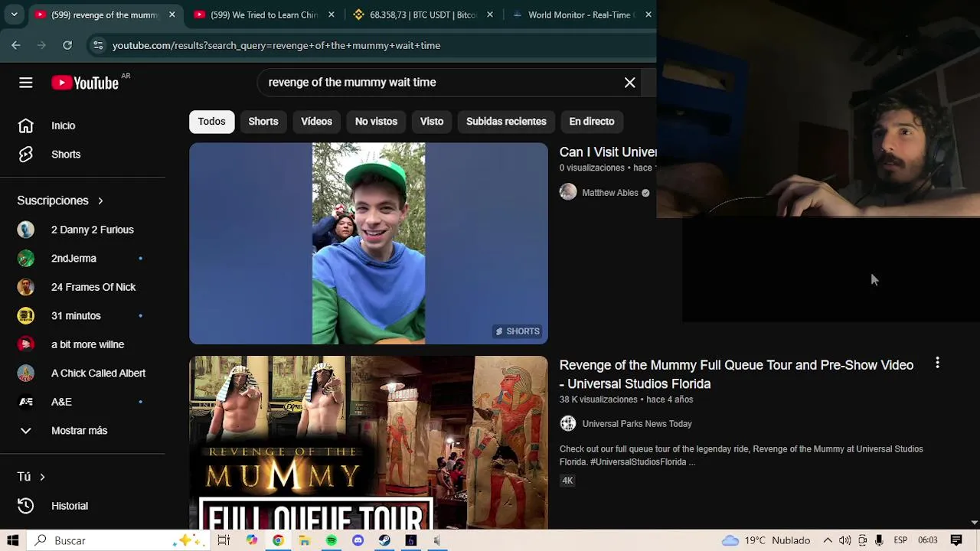Reload the page

(x=67, y=45)
